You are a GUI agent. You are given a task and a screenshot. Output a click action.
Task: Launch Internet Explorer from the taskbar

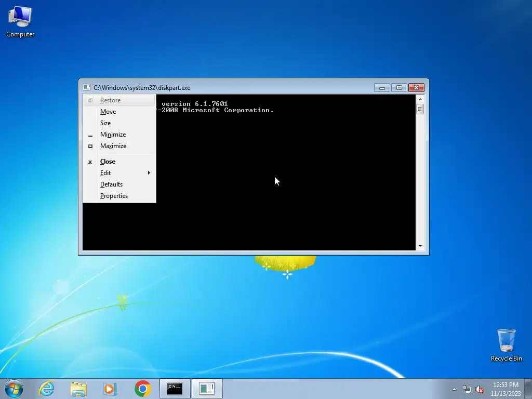[x=46, y=389]
